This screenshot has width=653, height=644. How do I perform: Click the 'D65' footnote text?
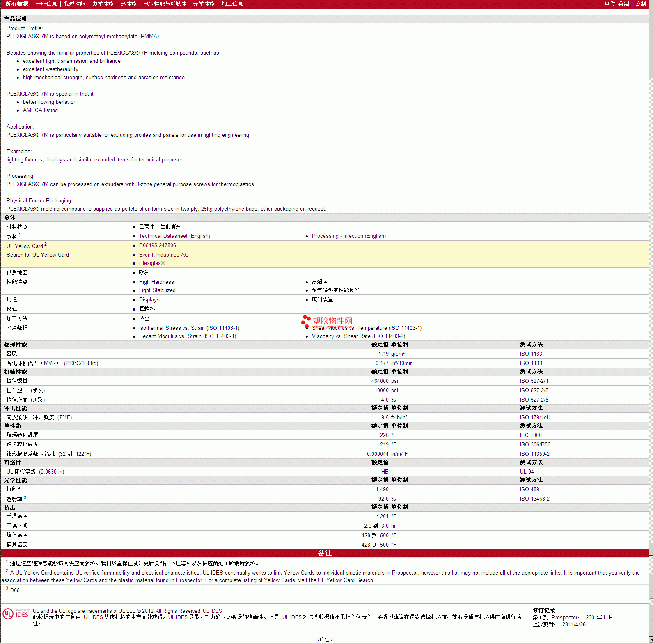[x=15, y=591]
